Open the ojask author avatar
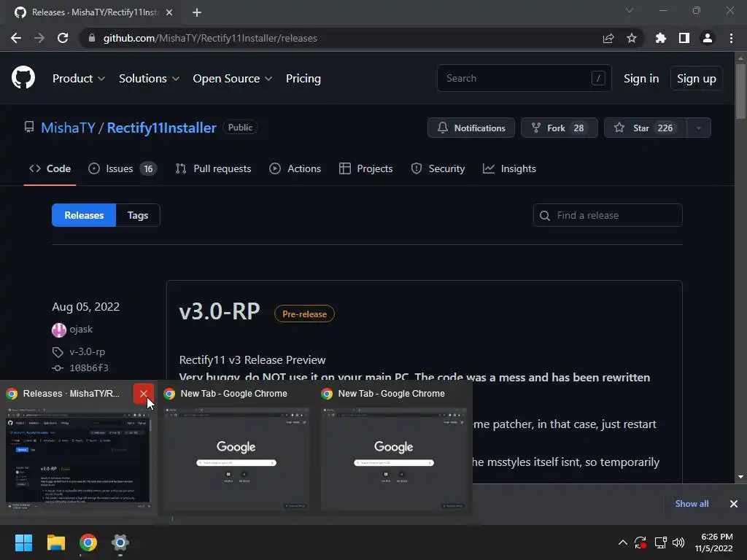This screenshot has height=560, width=747. [x=59, y=330]
